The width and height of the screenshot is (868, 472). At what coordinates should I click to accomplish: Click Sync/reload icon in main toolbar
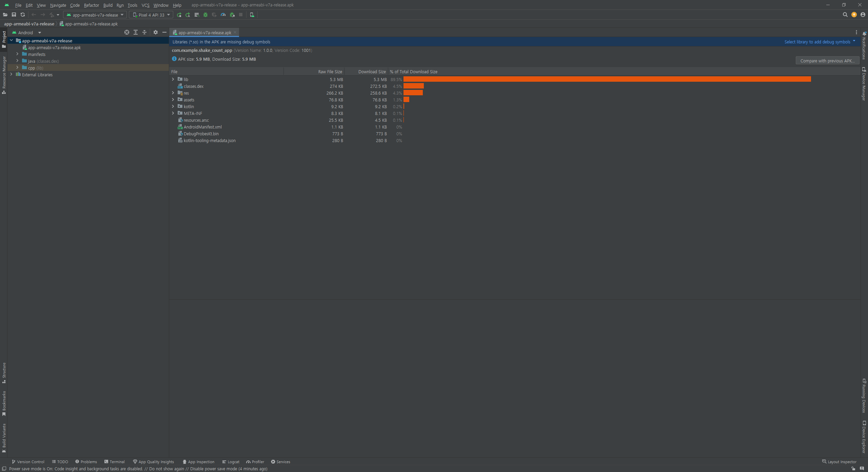[x=23, y=15]
